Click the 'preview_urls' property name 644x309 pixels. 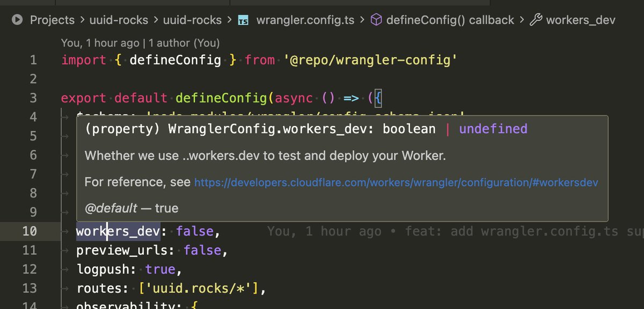coord(122,251)
